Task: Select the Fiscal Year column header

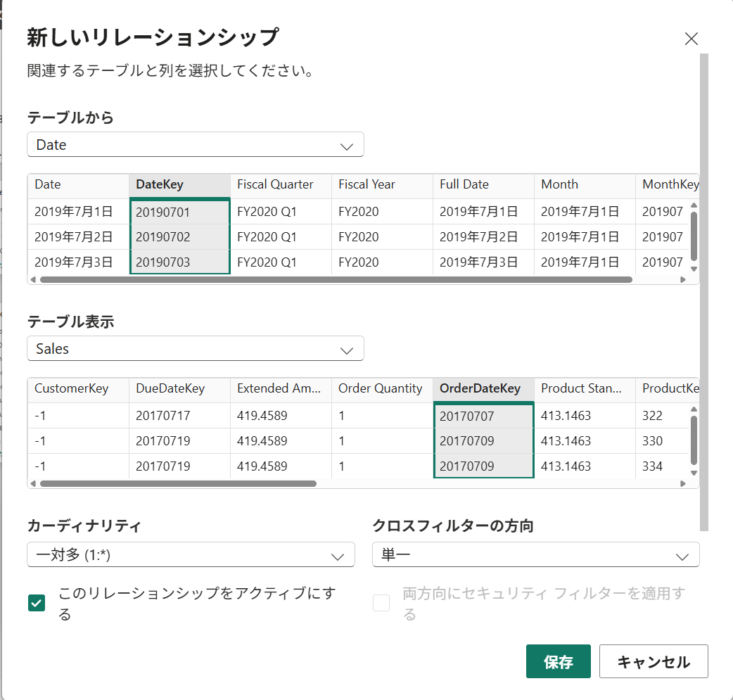Action: click(x=383, y=185)
